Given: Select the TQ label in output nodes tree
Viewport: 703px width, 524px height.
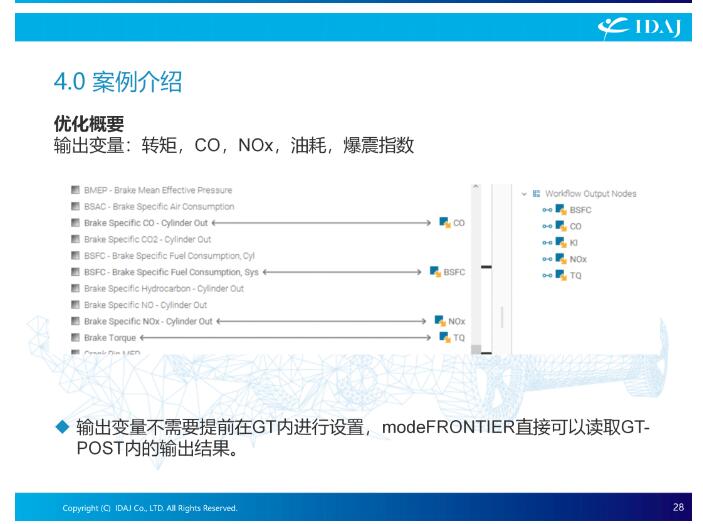Looking at the screenshot, I should 575,275.
